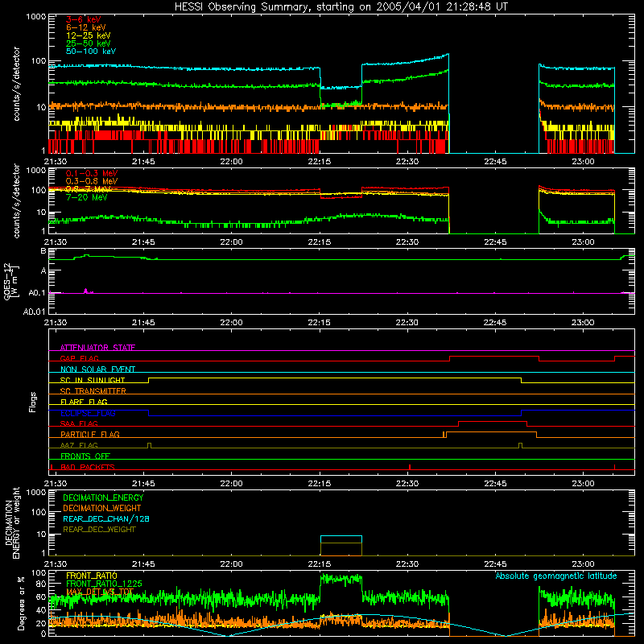Click the green FRONT_RATIO_1225 legend label
The height and width of the screenshot is (644, 644).
coord(105,584)
